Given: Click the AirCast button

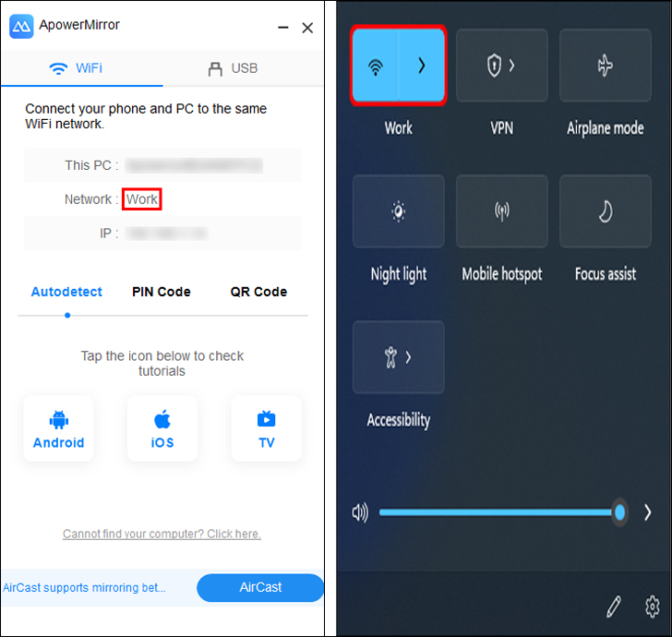Looking at the screenshot, I should 260,587.
